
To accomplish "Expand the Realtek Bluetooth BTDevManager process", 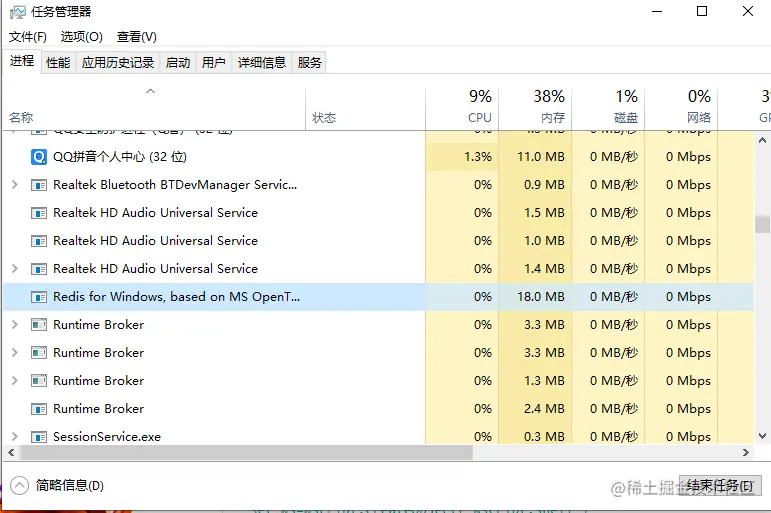I will pos(14,185).
